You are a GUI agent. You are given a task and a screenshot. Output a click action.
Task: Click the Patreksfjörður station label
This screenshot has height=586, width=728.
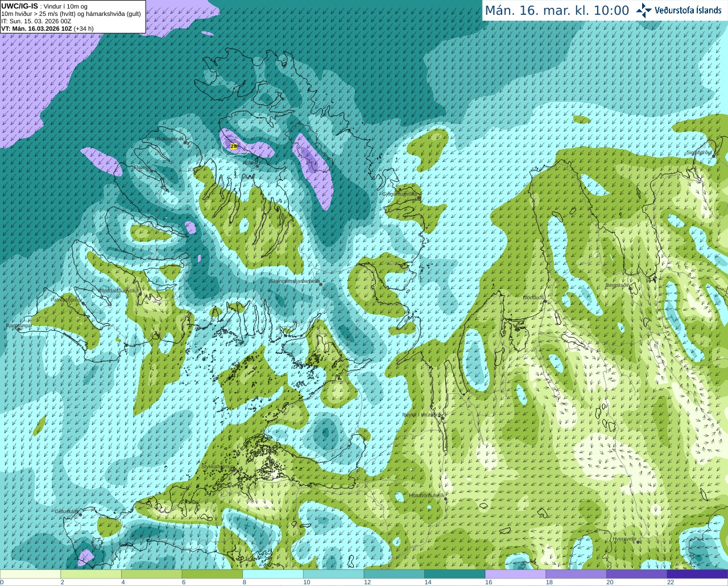pyautogui.click(x=67, y=299)
